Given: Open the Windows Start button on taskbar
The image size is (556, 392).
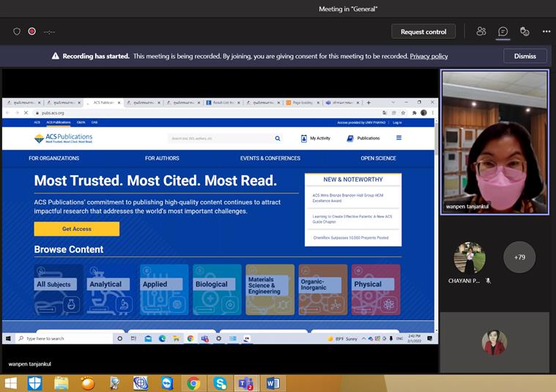Looking at the screenshot, I should tap(11, 383).
